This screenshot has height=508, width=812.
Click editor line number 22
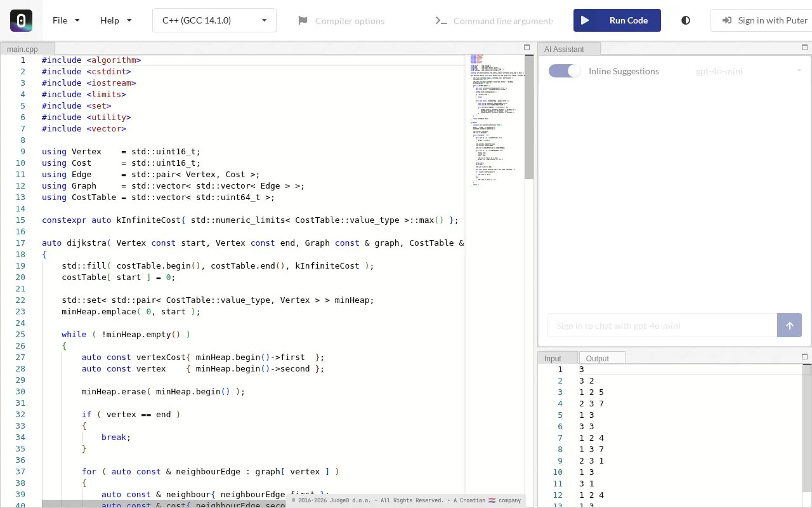(x=20, y=300)
